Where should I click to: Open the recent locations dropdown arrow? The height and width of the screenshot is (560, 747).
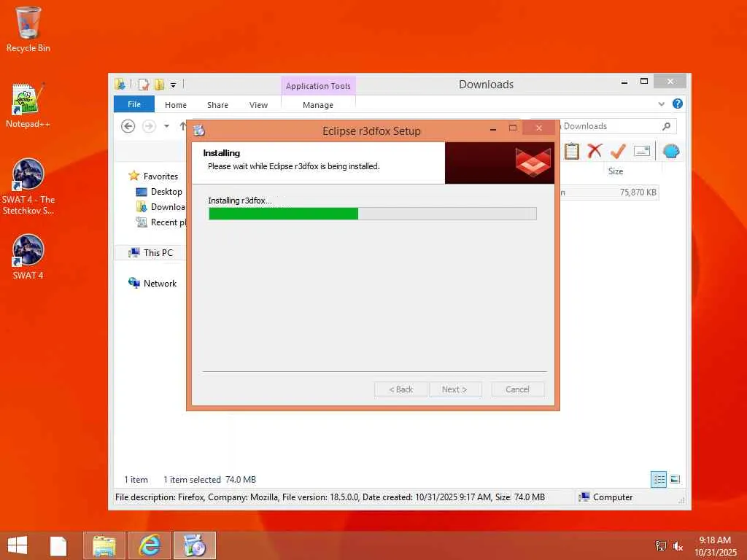coord(167,126)
